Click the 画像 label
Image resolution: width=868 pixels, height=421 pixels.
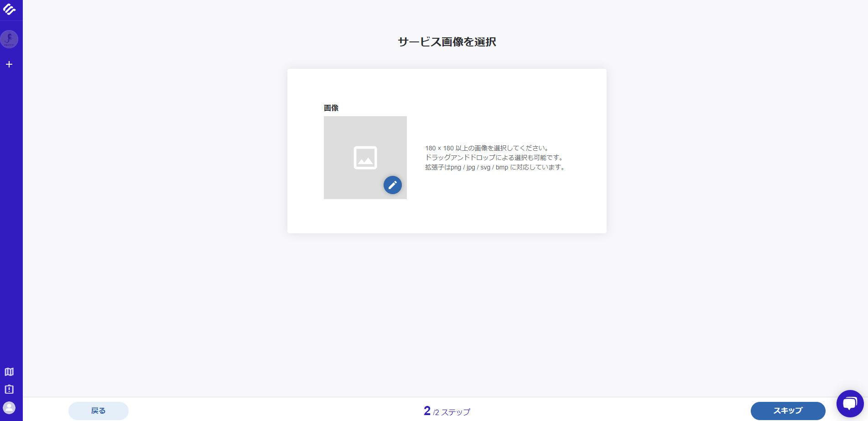coord(331,108)
